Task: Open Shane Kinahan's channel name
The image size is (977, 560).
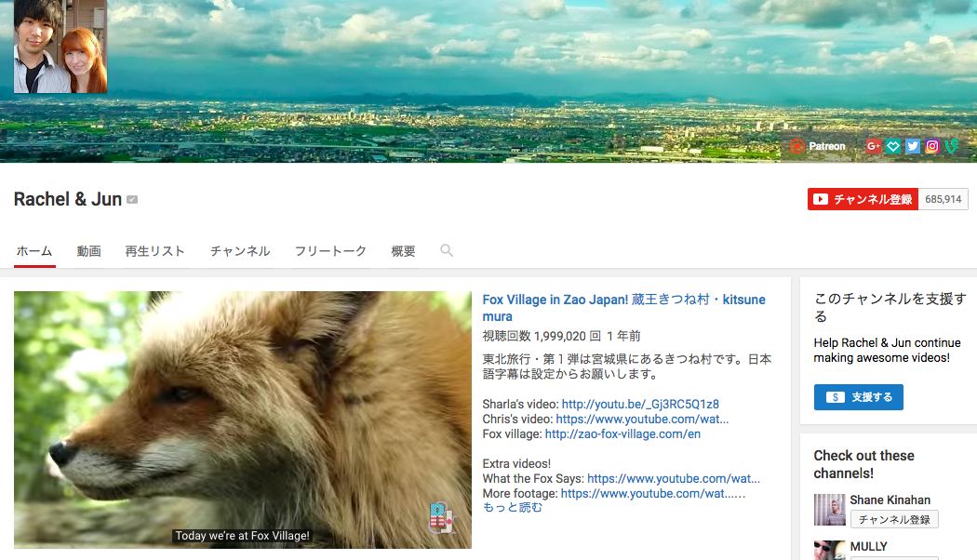Action: pyautogui.click(x=890, y=500)
